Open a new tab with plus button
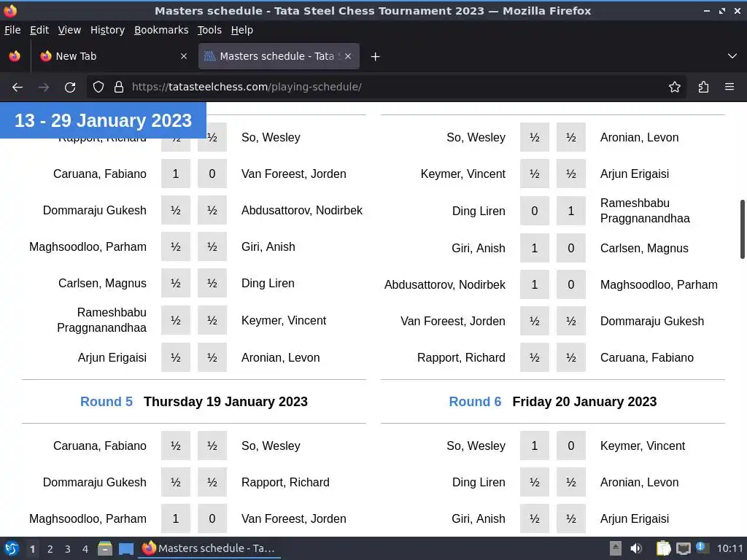This screenshot has height=560, width=747. pyautogui.click(x=376, y=57)
